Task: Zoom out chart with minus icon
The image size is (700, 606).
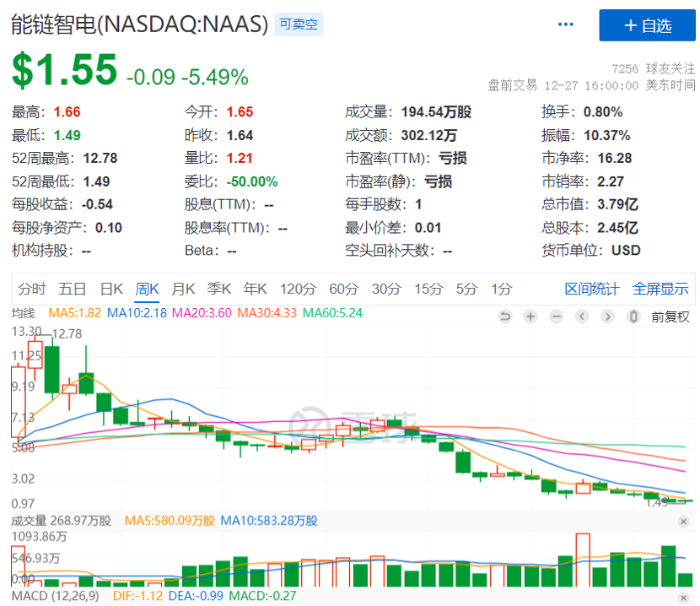Action: [x=557, y=317]
